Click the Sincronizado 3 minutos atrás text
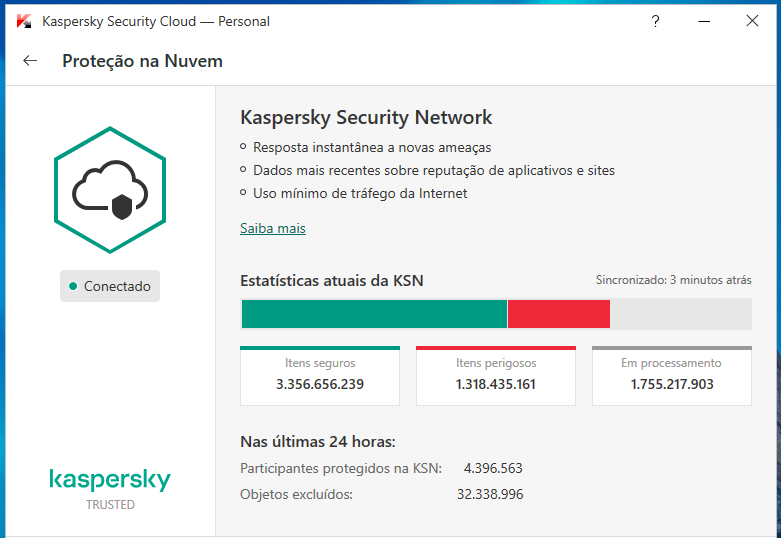The height and width of the screenshot is (538, 781). tap(673, 281)
